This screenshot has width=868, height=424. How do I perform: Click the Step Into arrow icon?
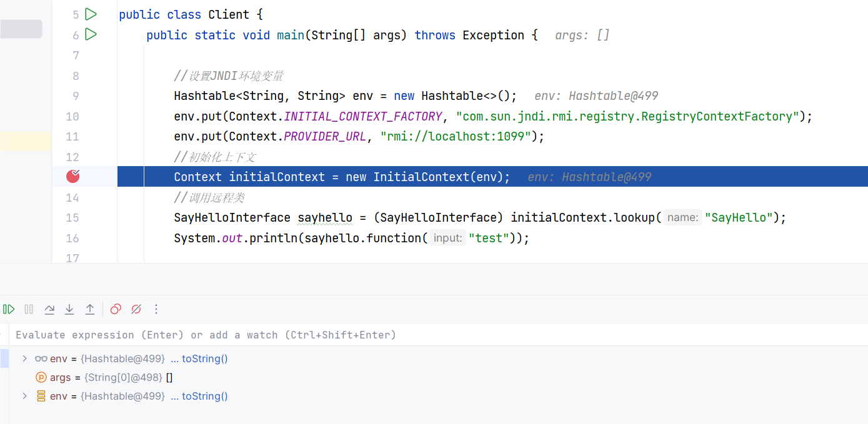point(69,309)
